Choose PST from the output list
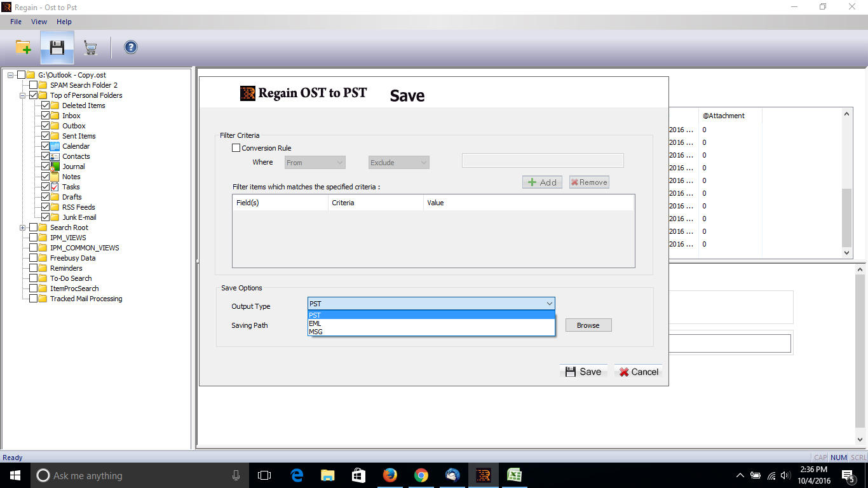The width and height of the screenshot is (868, 488). pos(431,315)
